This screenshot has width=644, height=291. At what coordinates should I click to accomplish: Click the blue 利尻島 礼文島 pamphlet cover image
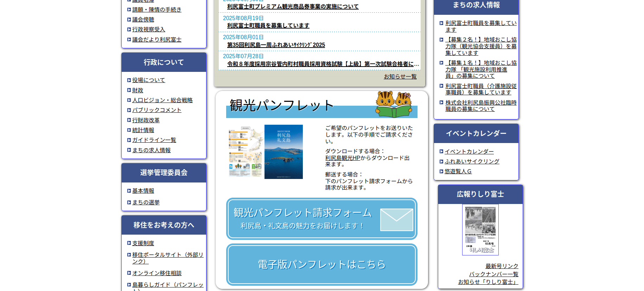pos(283,152)
